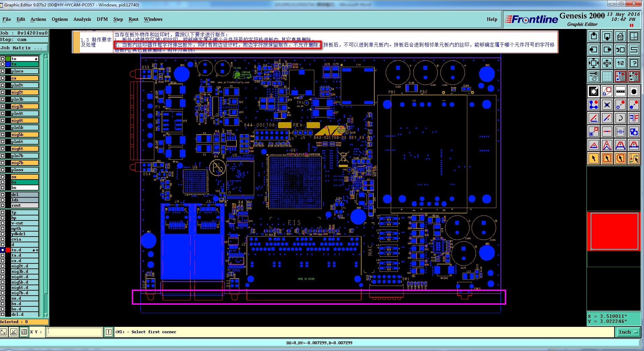
Task: Select the arrow in polygon selection tool
Action: point(621,158)
